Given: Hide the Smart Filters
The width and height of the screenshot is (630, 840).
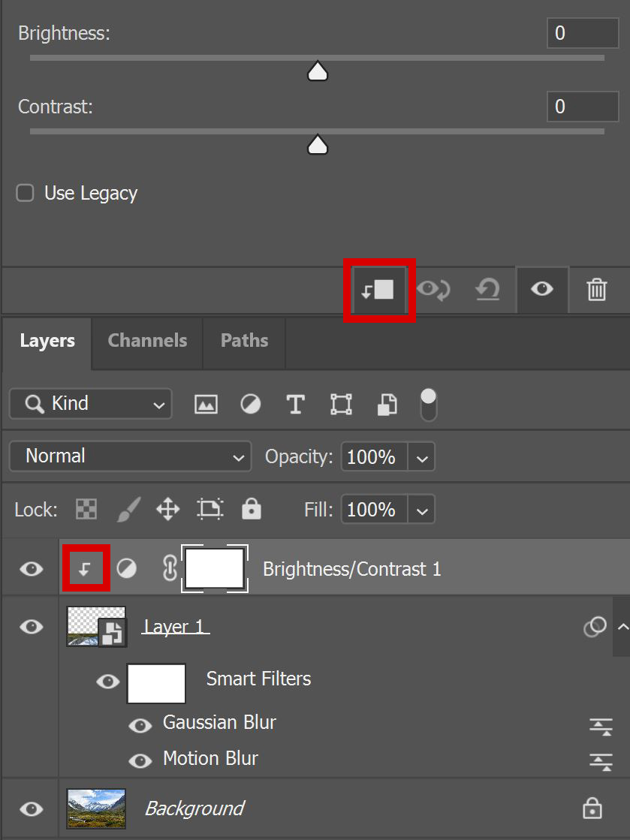Looking at the screenshot, I should (x=107, y=682).
